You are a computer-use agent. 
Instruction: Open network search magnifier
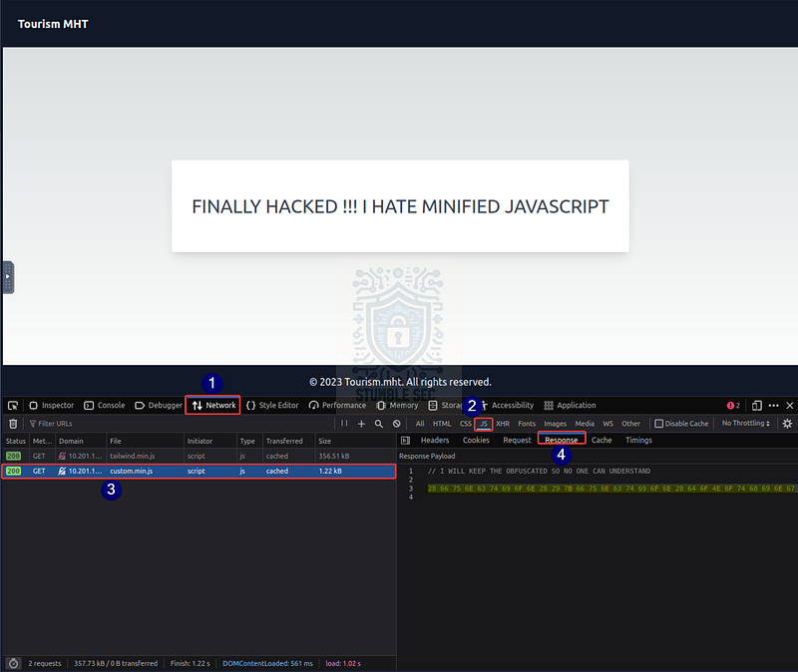(x=379, y=424)
